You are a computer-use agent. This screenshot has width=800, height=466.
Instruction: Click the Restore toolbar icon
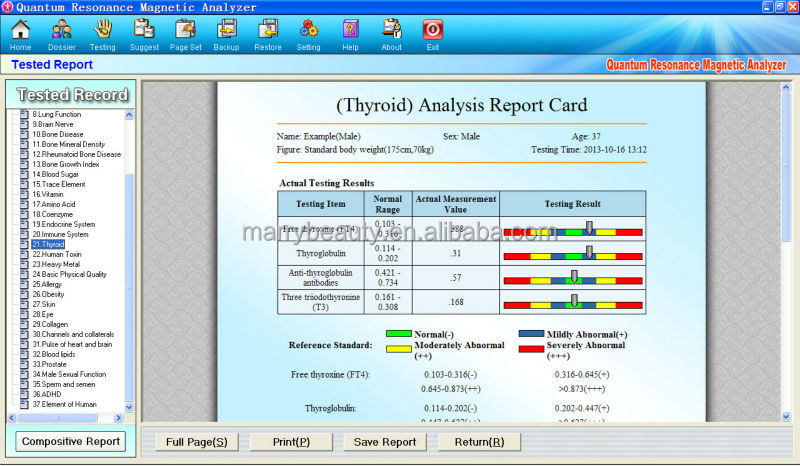pyautogui.click(x=268, y=35)
